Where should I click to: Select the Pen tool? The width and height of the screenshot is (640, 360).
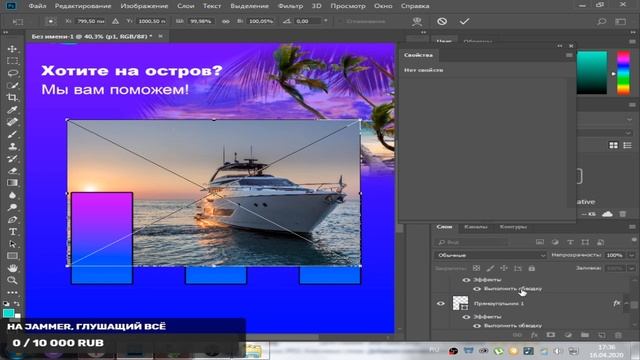click(12, 220)
